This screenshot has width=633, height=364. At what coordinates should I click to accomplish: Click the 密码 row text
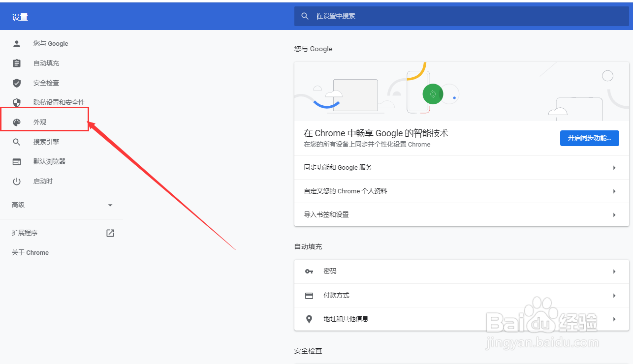point(330,271)
